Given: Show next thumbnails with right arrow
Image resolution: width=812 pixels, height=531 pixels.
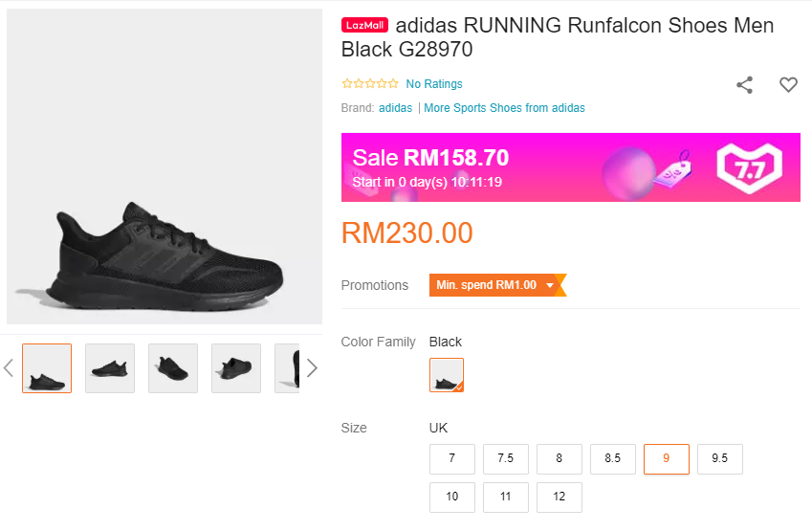Looking at the screenshot, I should click(x=311, y=368).
